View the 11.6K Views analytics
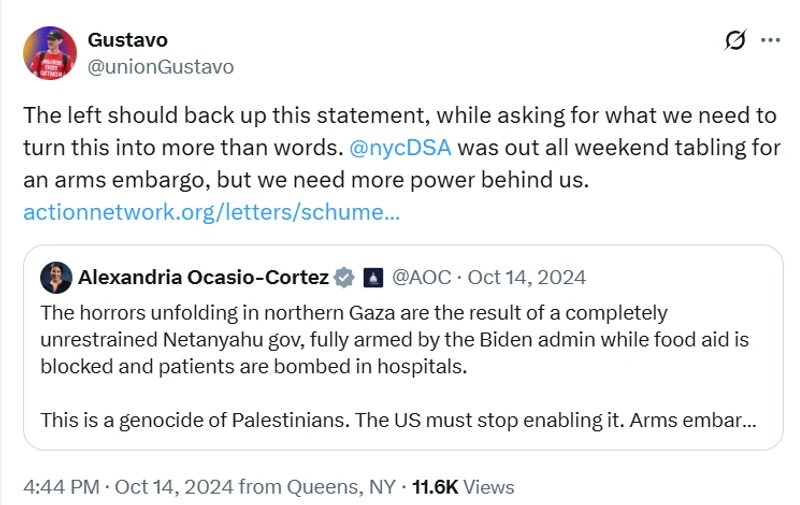800x505 pixels. coord(462,487)
